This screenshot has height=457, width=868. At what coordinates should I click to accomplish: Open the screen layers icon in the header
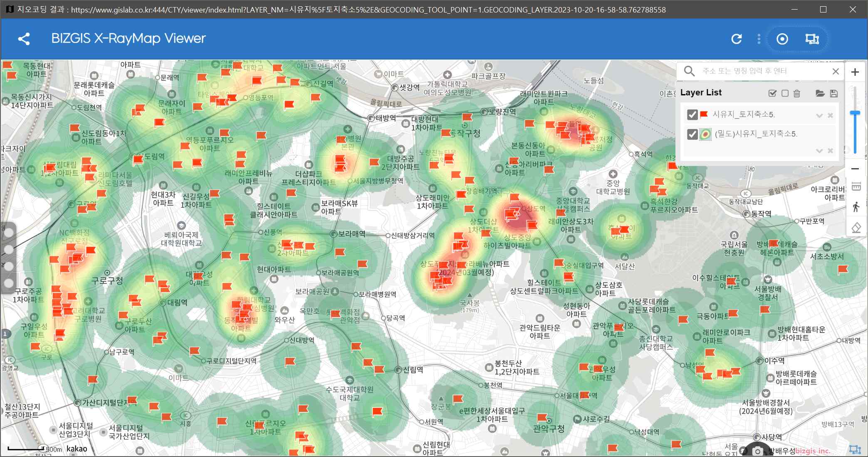point(812,39)
